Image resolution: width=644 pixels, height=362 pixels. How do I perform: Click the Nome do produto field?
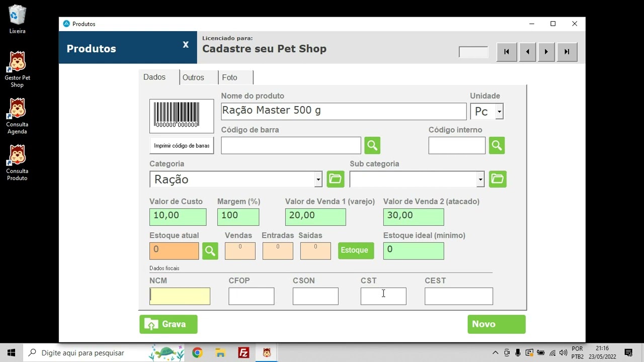tap(344, 111)
